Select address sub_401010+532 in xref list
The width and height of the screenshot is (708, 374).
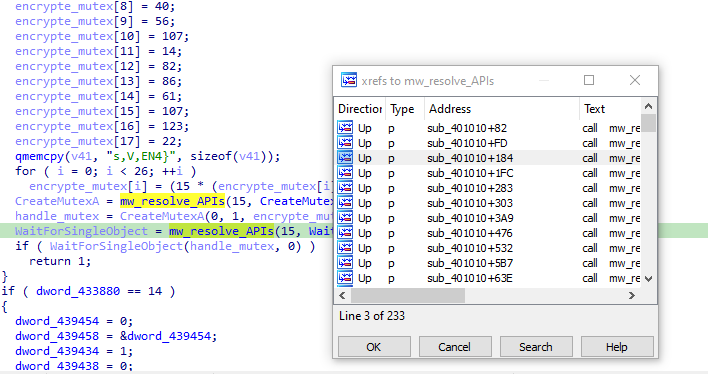(470, 248)
